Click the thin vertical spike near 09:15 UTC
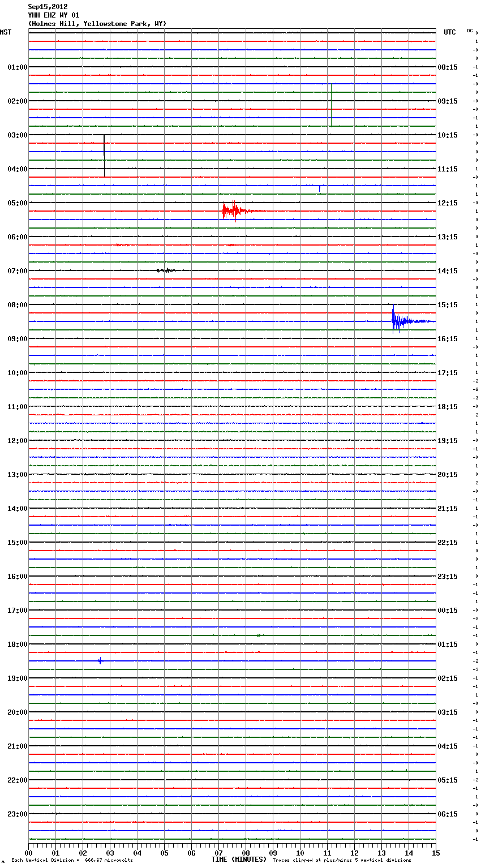Image resolution: width=481 pixels, height=868 pixels. (x=331, y=105)
